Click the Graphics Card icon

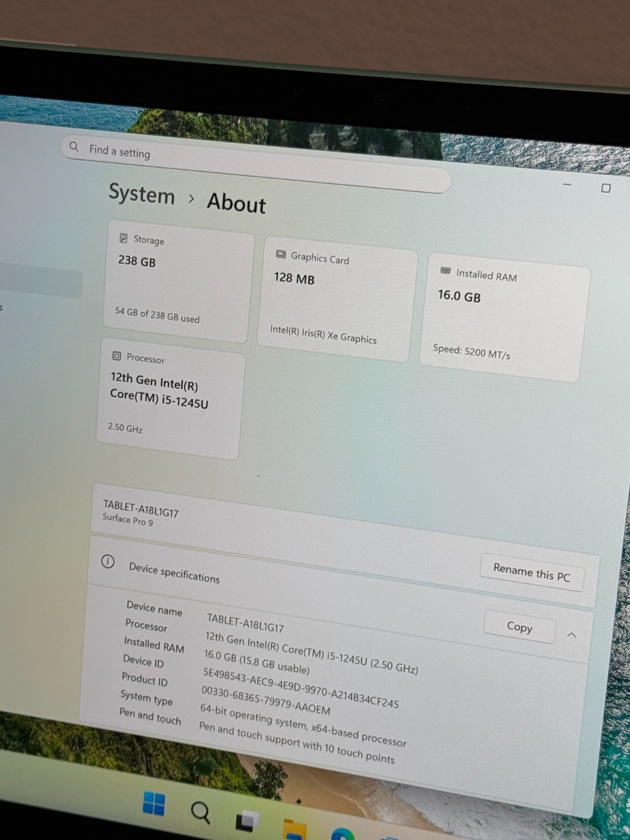click(281, 255)
